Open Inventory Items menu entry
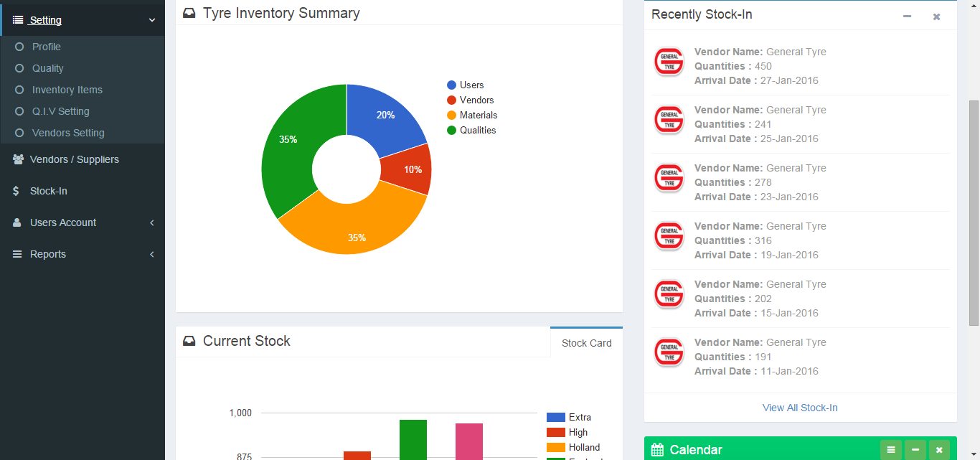This screenshot has height=460, width=980. (x=67, y=90)
